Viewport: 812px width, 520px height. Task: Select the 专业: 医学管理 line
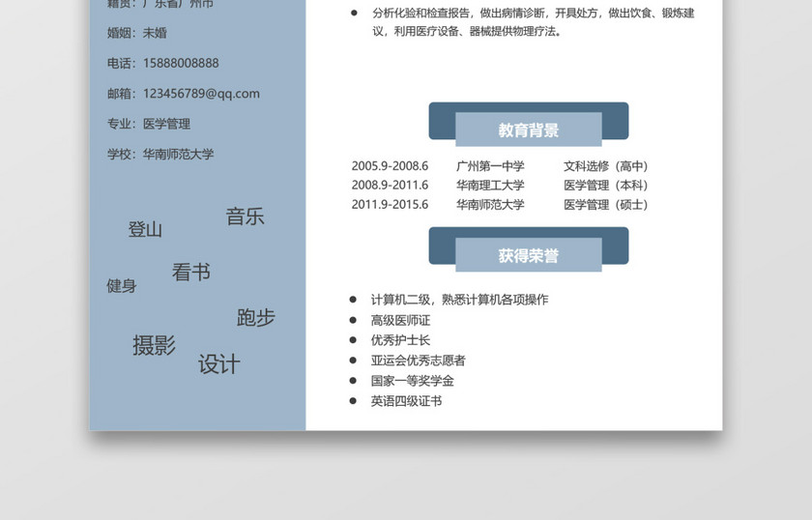click(149, 124)
